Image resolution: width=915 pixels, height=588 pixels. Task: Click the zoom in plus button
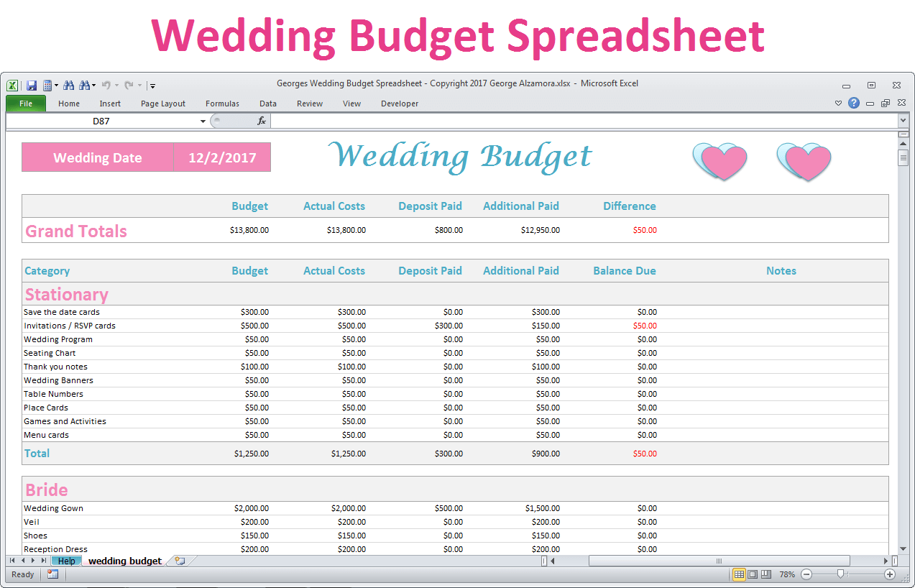pos(890,574)
